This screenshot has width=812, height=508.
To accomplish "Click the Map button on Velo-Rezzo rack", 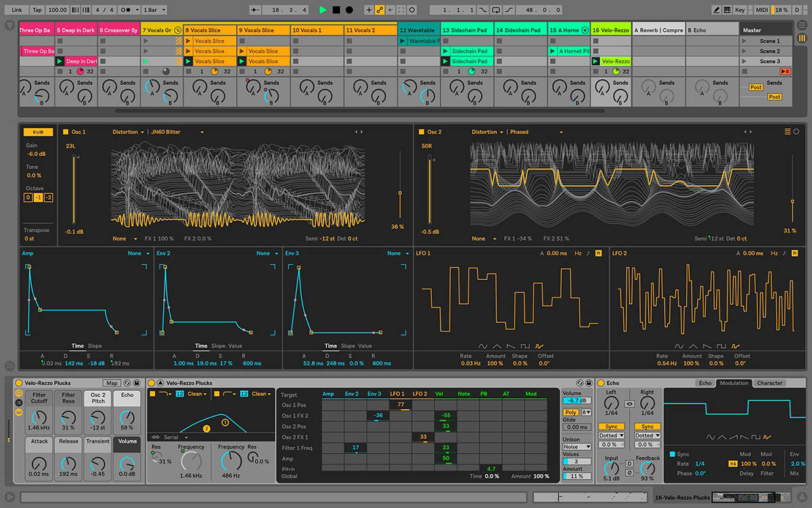I will click(112, 383).
